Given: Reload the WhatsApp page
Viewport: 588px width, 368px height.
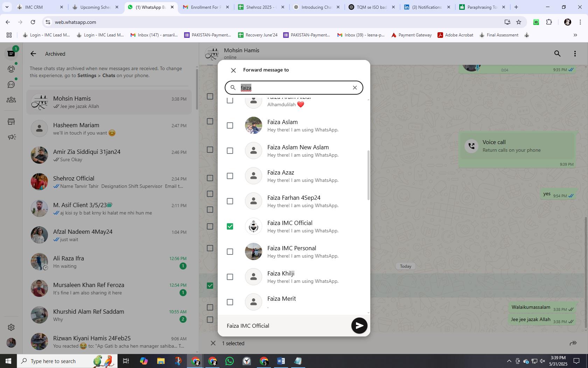Looking at the screenshot, I should [x=33, y=22].
